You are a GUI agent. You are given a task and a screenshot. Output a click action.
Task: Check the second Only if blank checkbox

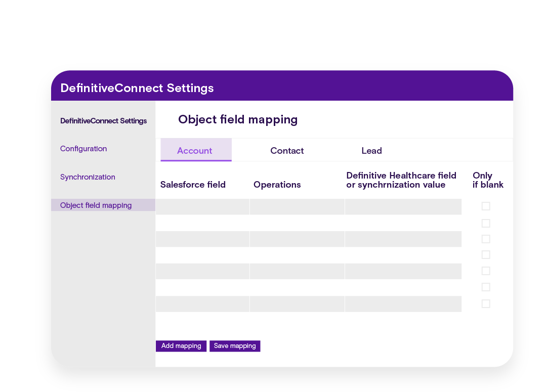click(x=486, y=223)
